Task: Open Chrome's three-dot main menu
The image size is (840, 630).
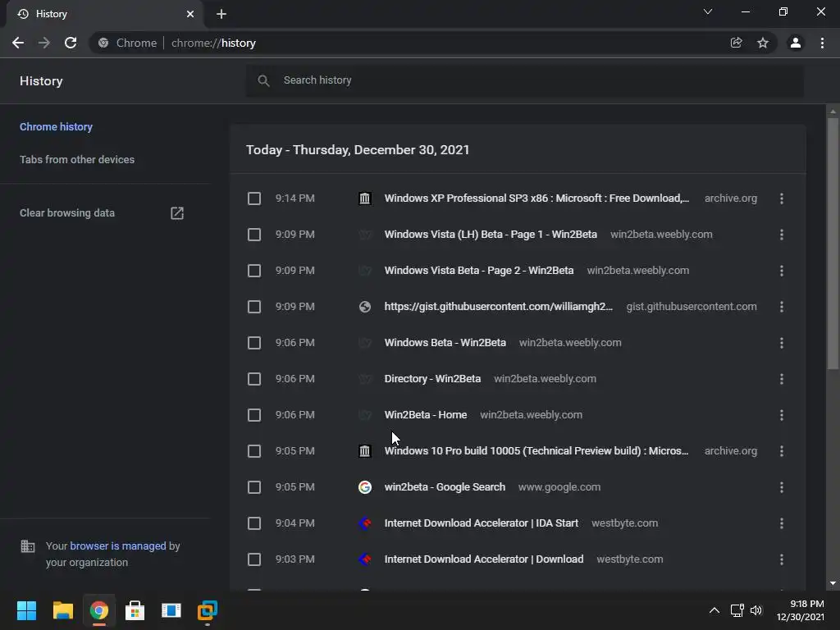Action: 822,43
